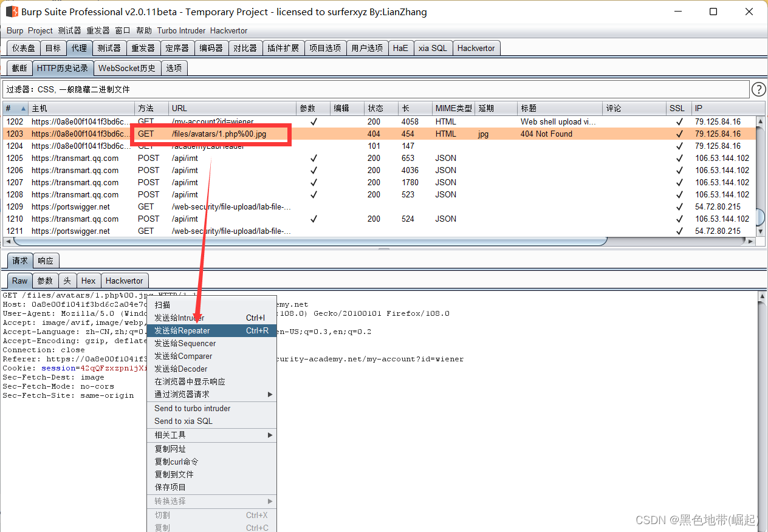Viewport: 768px width, 532px height.
Task: Open the Burp menu in the menu bar
Action: [15, 30]
